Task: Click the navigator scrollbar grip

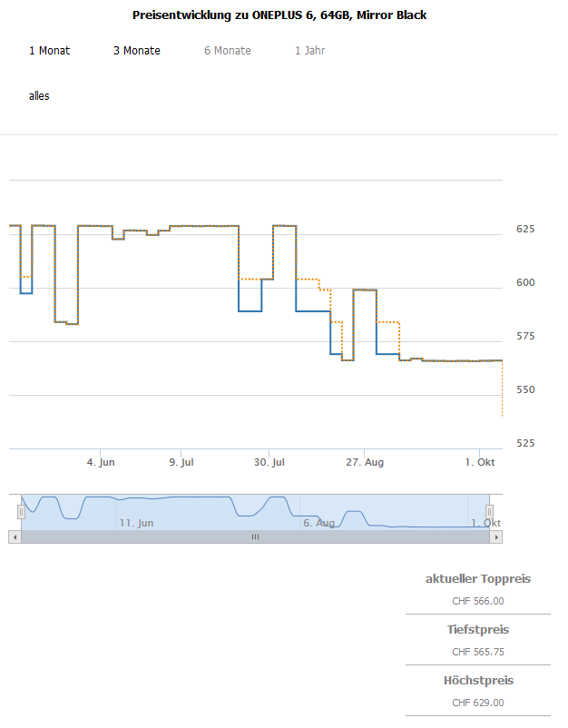Action: tap(255, 537)
